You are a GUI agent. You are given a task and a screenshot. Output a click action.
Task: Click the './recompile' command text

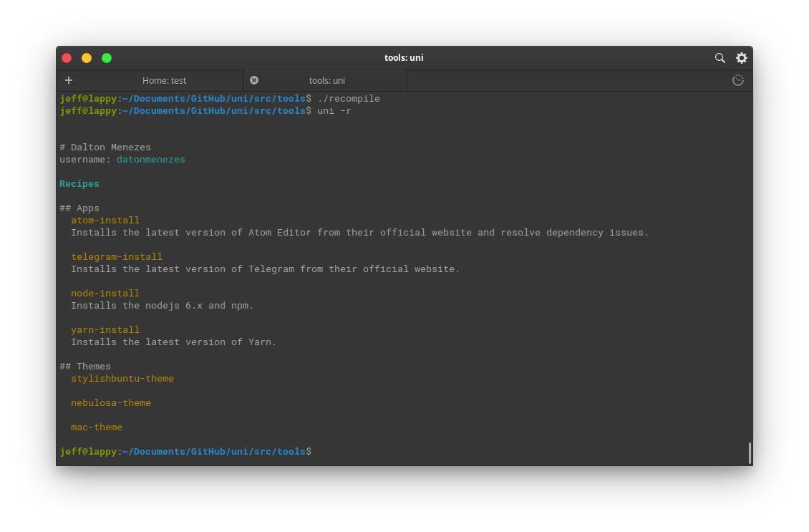[349, 99]
